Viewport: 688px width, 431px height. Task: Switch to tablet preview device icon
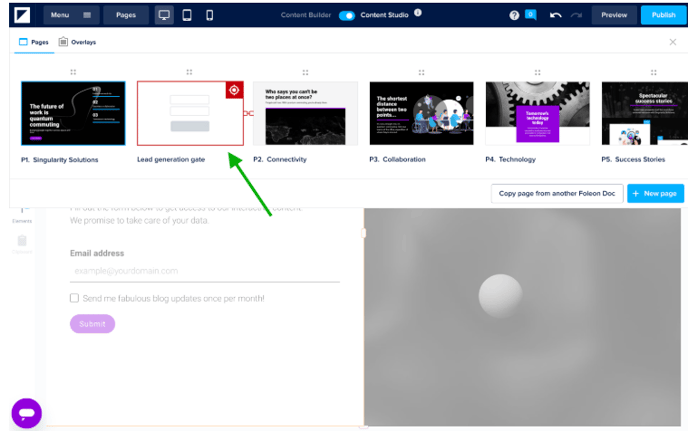click(x=187, y=15)
